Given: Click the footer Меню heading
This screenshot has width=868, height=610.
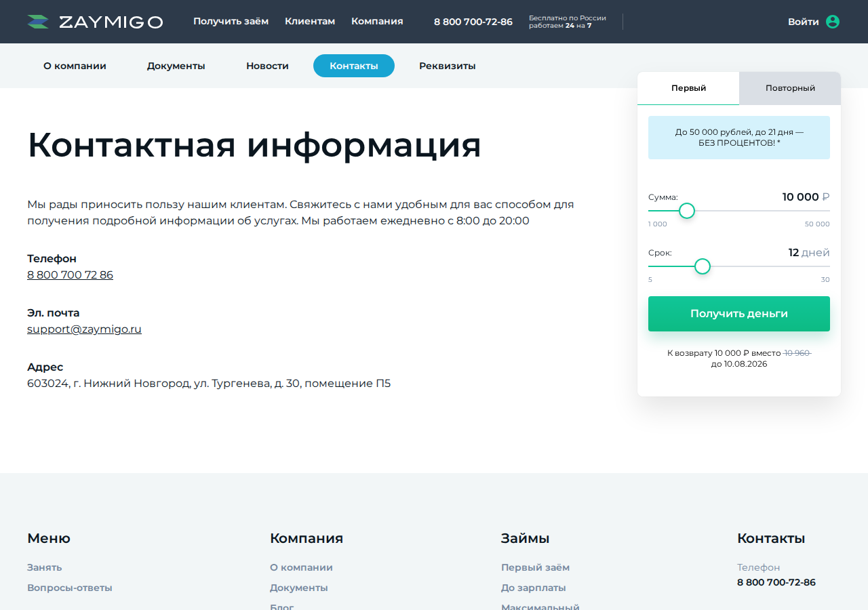Looking at the screenshot, I should [x=49, y=538].
